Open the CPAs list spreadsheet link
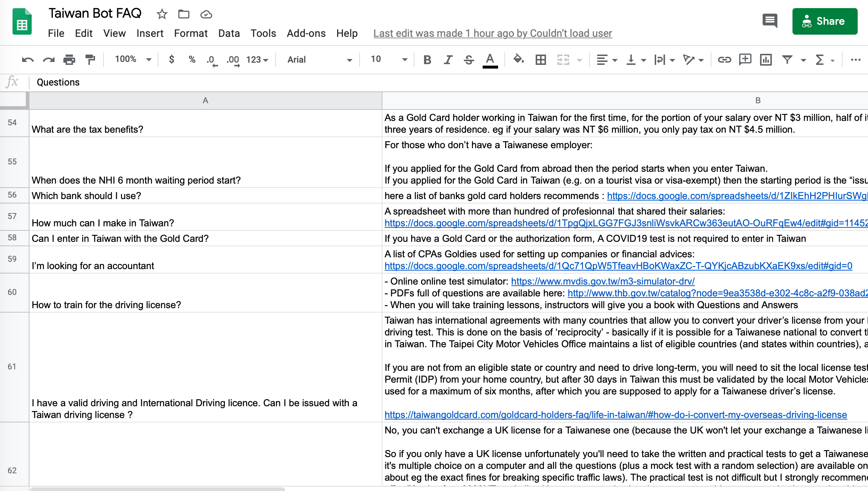This screenshot has width=868, height=491. click(618, 266)
